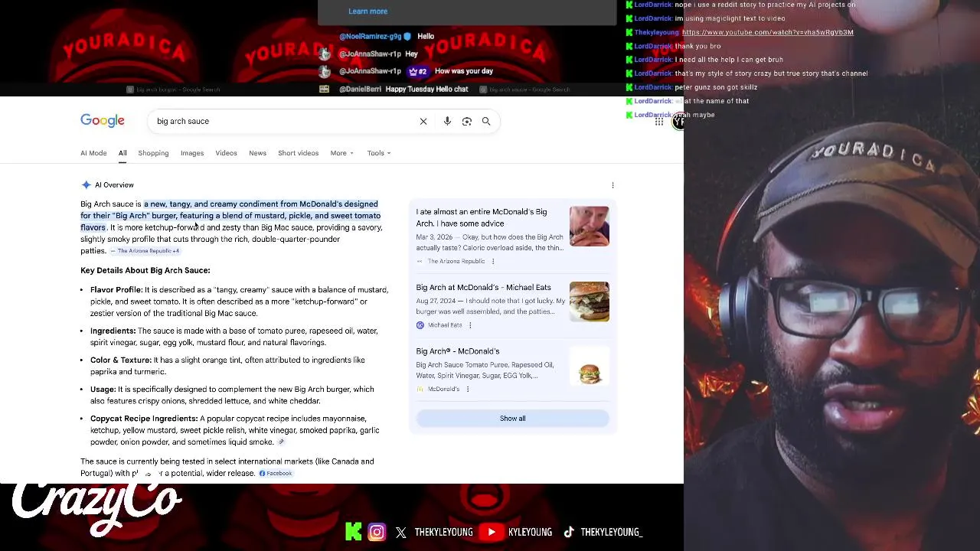Click into the 'big arch sauce' search field
Viewport: 980px width, 551px height.
pos(283,121)
